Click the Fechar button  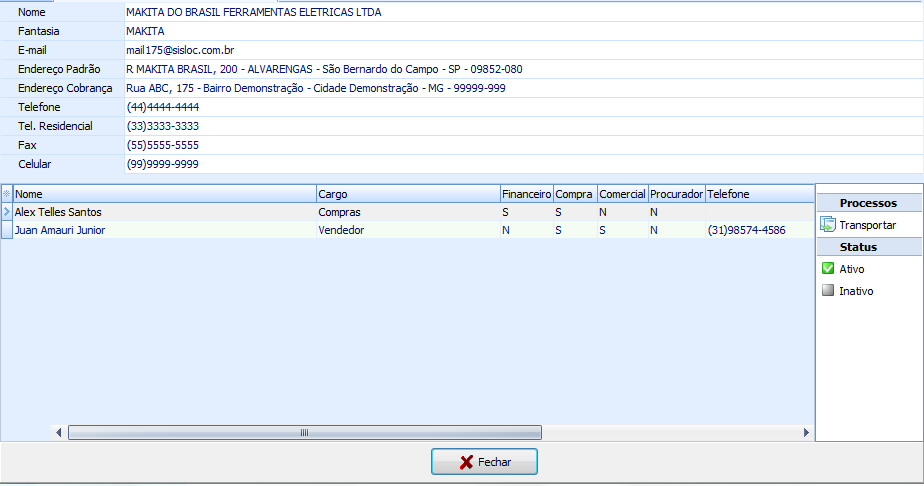tap(484, 462)
